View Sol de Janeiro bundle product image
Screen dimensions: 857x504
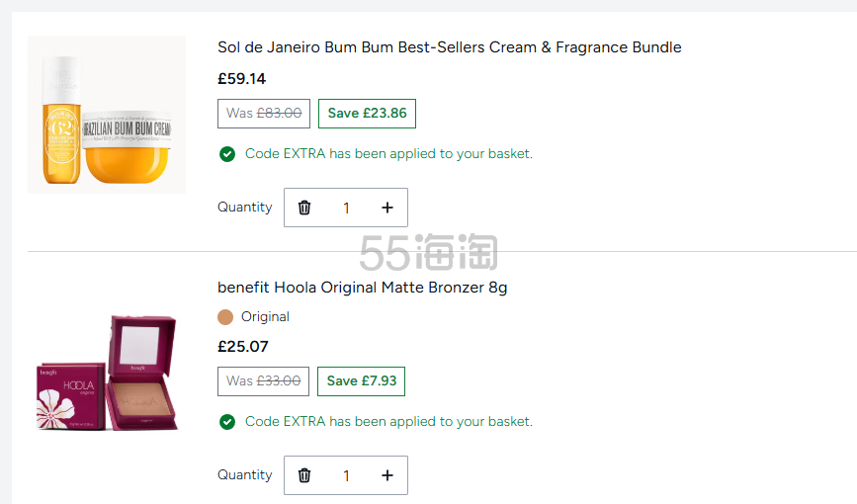click(107, 115)
